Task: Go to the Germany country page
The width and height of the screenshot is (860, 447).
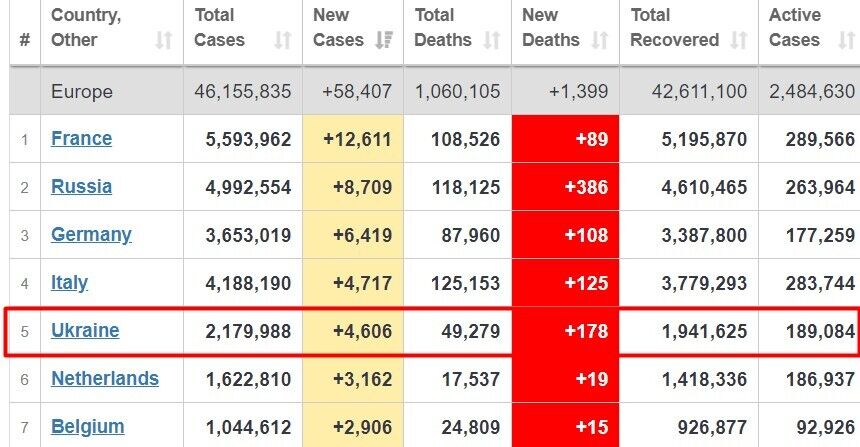Action: (91, 235)
